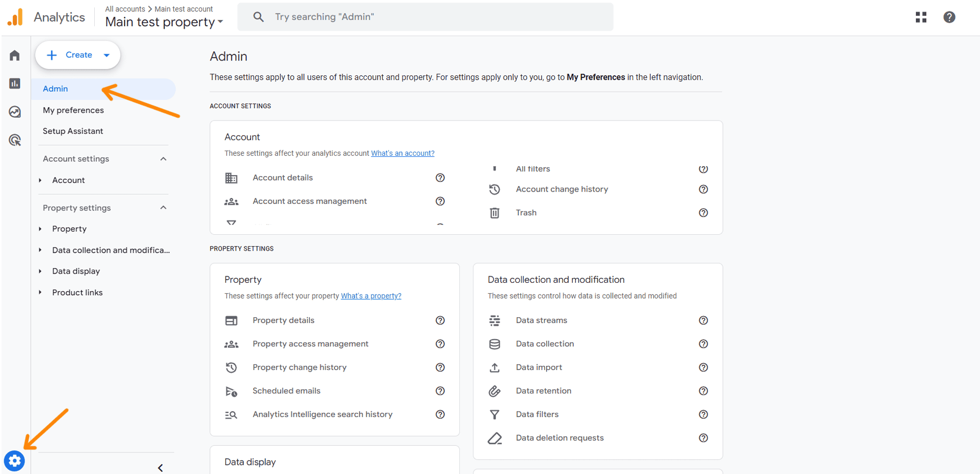Click help icon beside Scheduled emails
This screenshot has width=980, height=474.
(x=440, y=391)
